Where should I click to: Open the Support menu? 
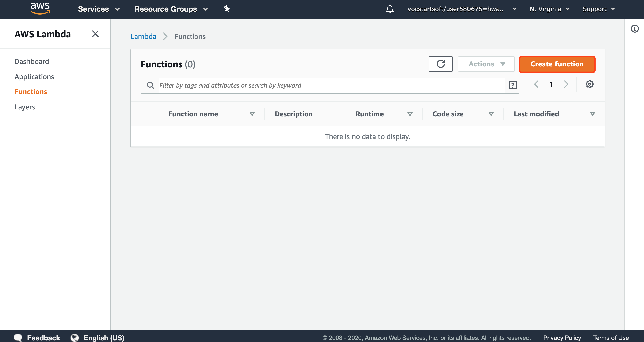(x=598, y=9)
